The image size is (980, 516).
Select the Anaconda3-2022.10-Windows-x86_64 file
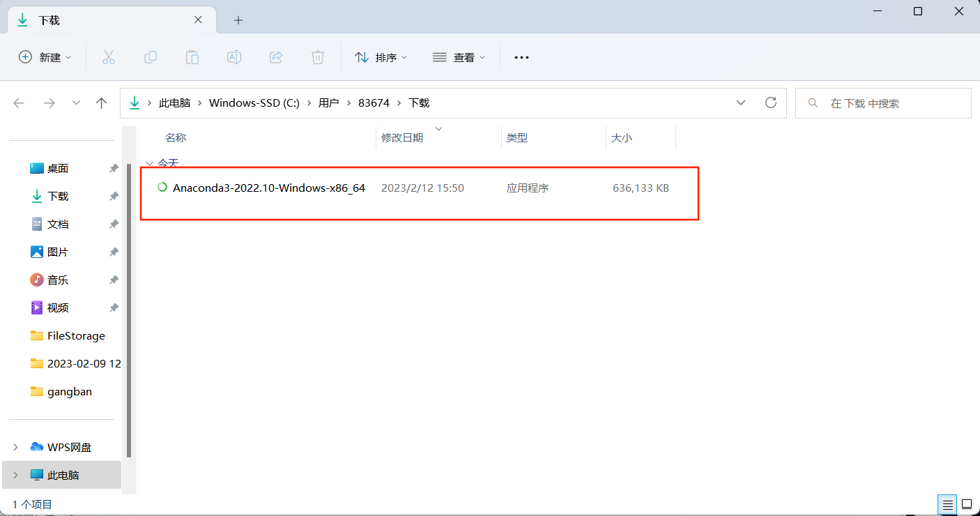(269, 188)
